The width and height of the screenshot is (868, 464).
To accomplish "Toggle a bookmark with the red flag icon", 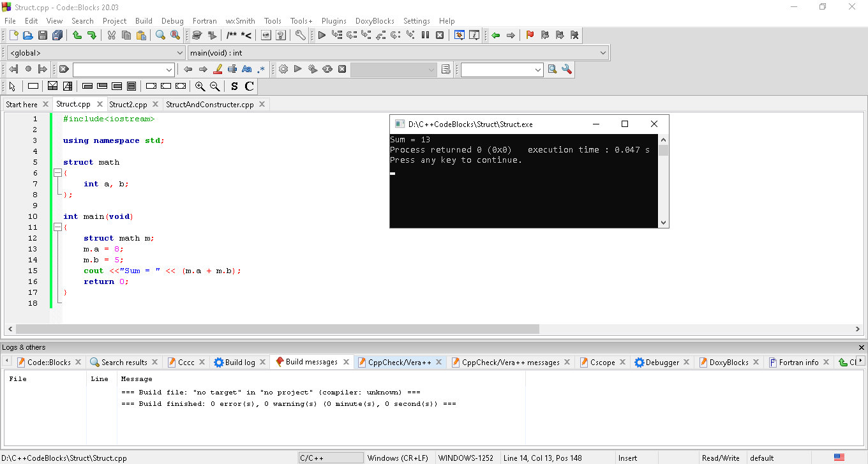I will click(529, 35).
